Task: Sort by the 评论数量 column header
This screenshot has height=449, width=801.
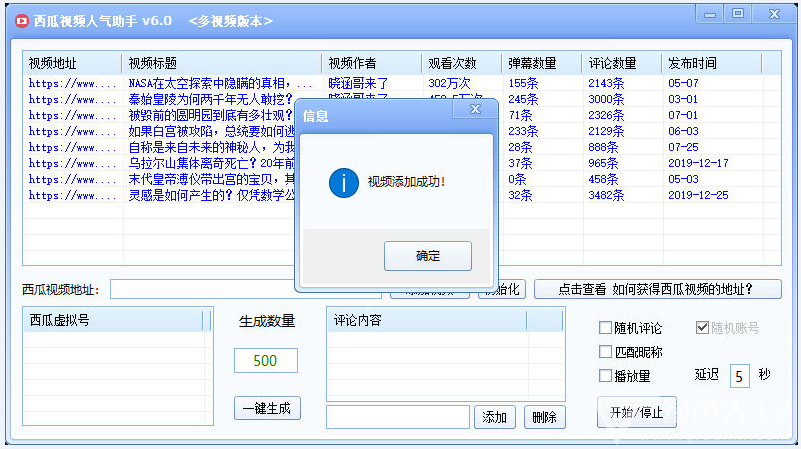Action: [622, 63]
